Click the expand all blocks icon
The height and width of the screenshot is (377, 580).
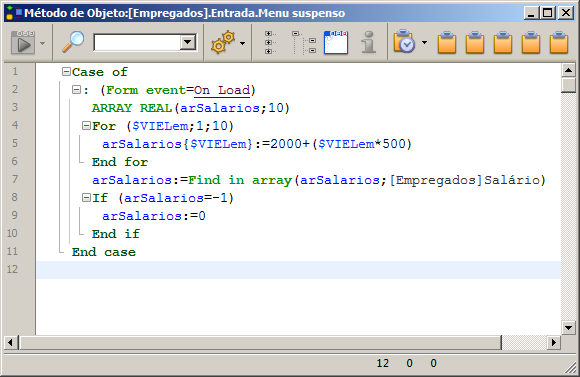270,43
